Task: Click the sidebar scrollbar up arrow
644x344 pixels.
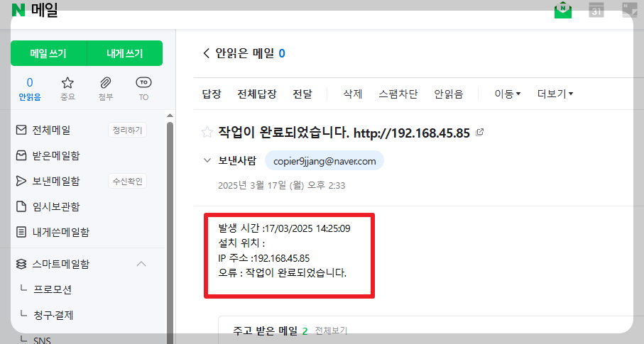Action: 170,116
